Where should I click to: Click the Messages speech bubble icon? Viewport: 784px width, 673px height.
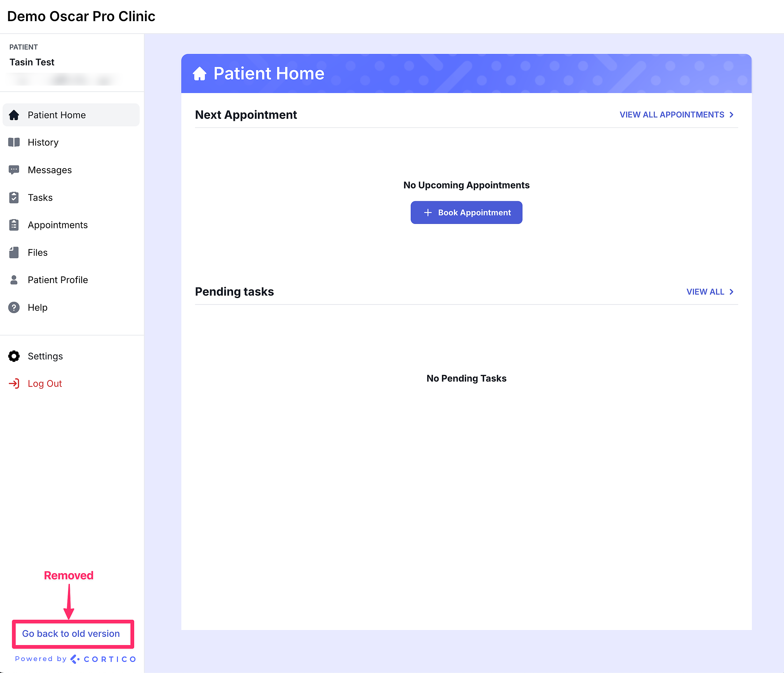click(x=14, y=170)
